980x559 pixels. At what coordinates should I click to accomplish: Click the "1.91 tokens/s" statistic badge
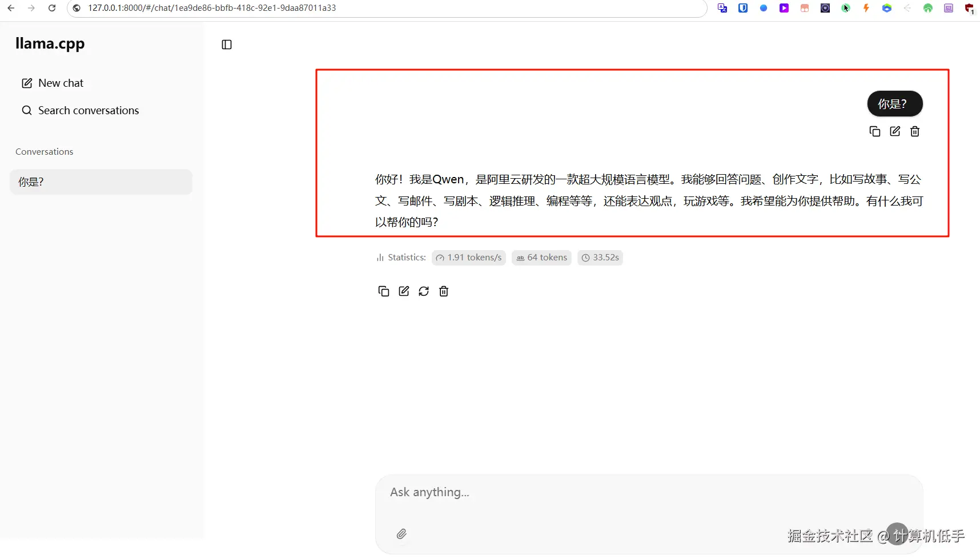pos(469,258)
